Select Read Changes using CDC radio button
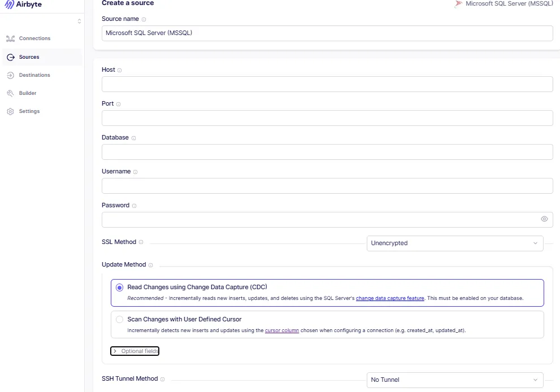 click(x=120, y=288)
